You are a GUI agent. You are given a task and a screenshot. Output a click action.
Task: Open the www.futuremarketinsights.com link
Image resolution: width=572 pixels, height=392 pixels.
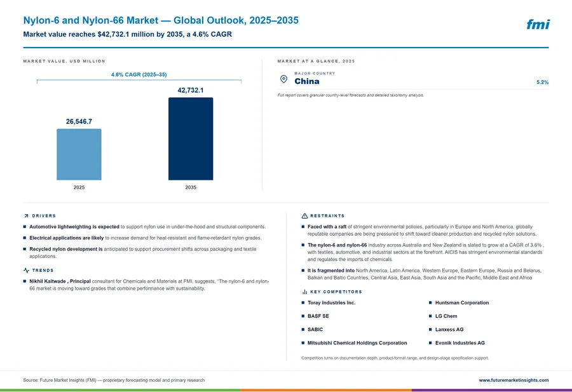coord(514,380)
